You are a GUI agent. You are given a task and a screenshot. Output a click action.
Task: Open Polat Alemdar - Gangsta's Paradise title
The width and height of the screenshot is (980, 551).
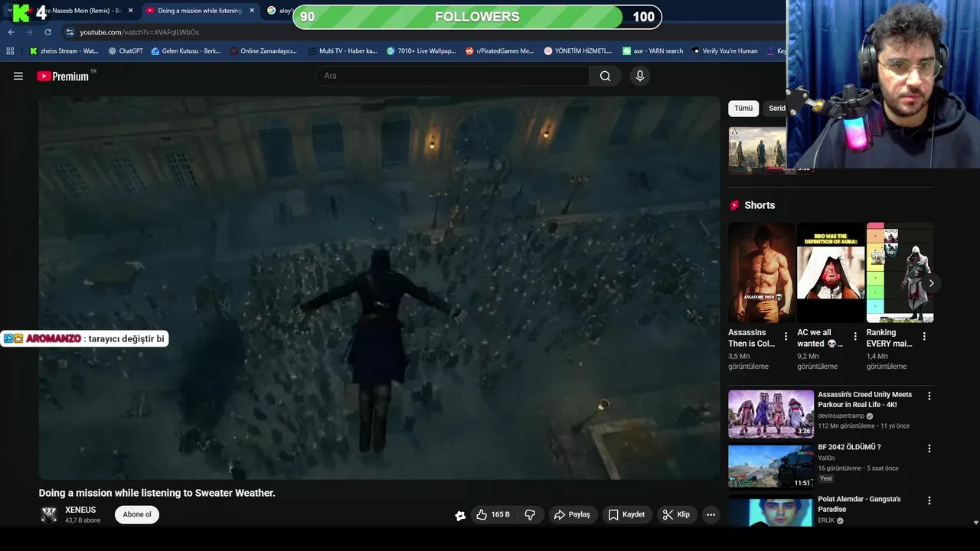click(x=859, y=504)
